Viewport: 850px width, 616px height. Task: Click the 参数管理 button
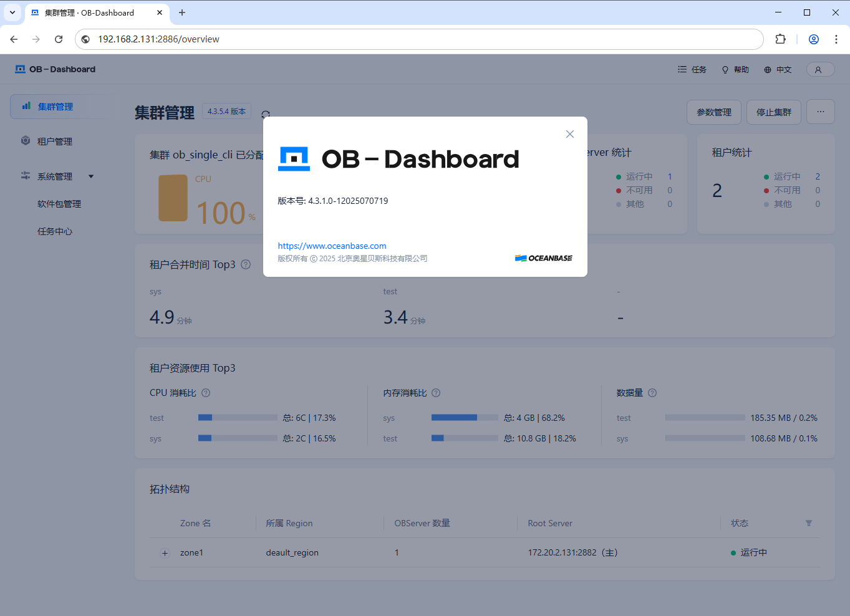pos(713,112)
